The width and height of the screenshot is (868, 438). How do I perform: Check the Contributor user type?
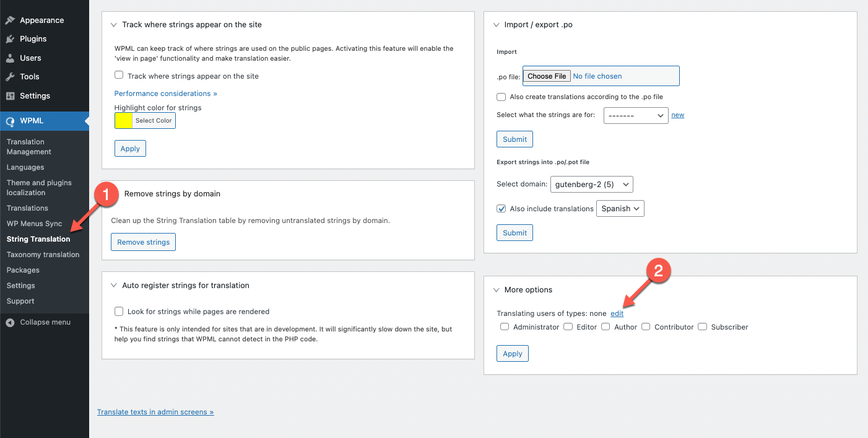click(x=646, y=326)
